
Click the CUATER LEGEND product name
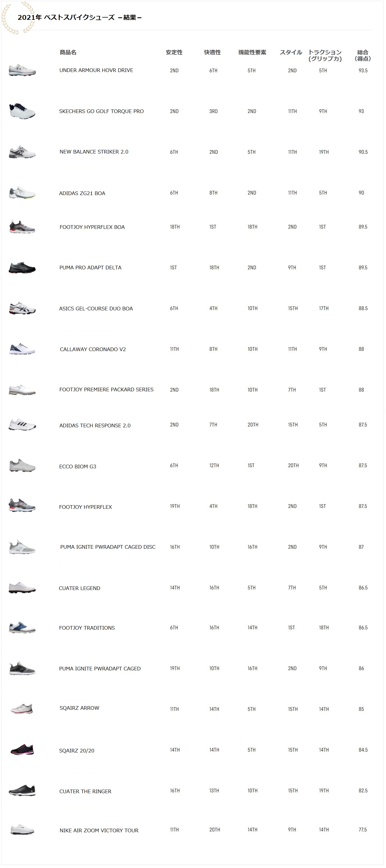pyautogui.click(x=80, y=588)
